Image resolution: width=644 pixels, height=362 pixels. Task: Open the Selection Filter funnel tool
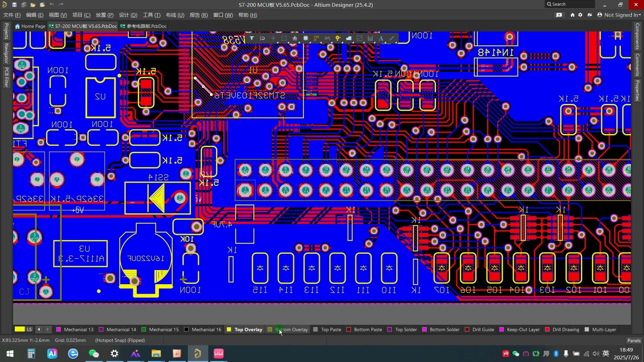pyautogui.click(x=252, y=38)
